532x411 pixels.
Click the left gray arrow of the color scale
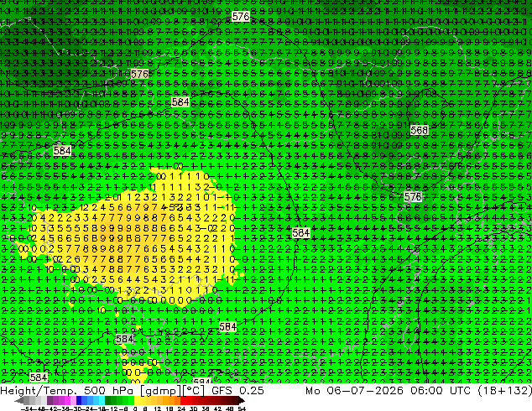coord(18,400)
